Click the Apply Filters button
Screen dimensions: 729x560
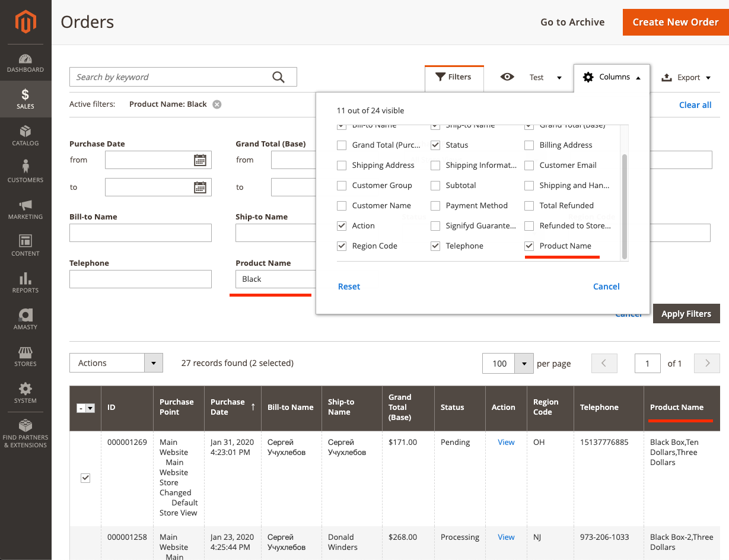686,313
